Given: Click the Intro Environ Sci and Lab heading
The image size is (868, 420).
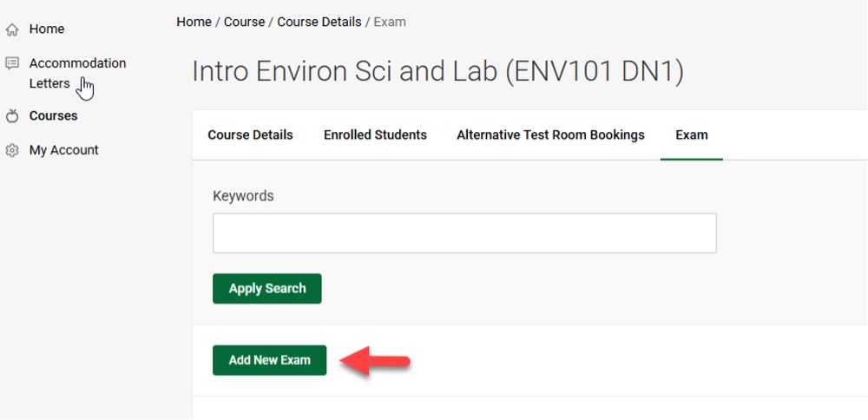Looking at the screenshot, I should (x=437, y=72).
